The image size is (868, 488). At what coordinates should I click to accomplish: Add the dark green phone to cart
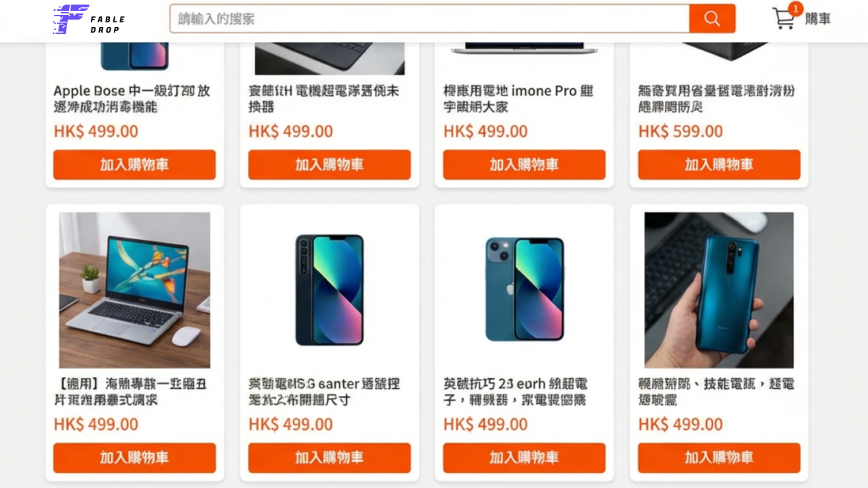pyautogui.click(x=330, y=457)
